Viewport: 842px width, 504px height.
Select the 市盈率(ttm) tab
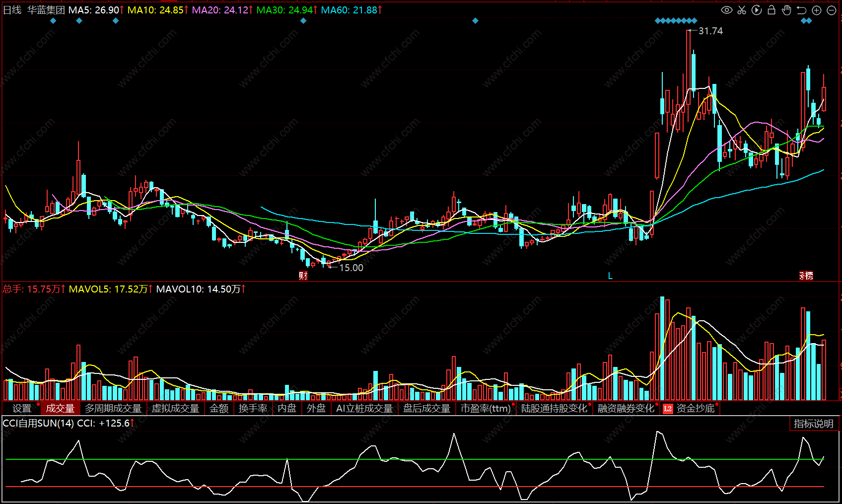[486, 408]
